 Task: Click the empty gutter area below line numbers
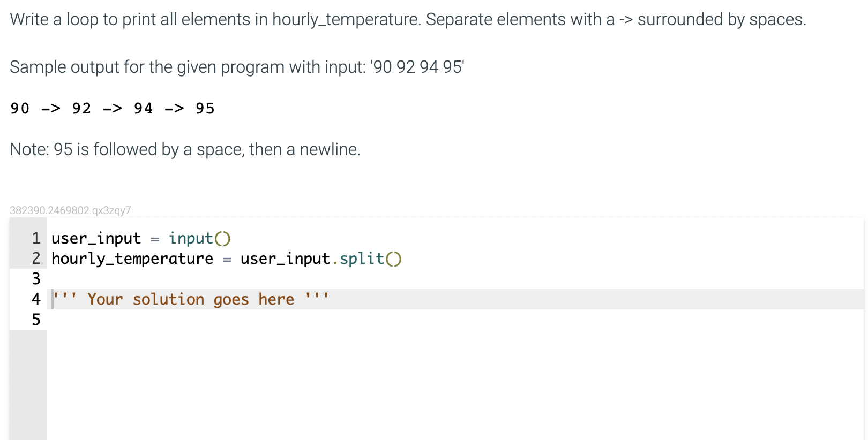28,385
